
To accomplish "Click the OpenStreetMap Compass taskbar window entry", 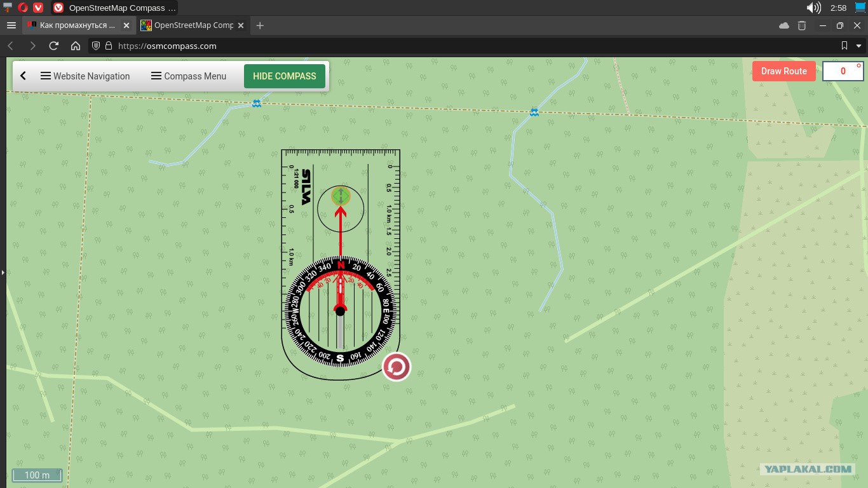I will 114,8.
